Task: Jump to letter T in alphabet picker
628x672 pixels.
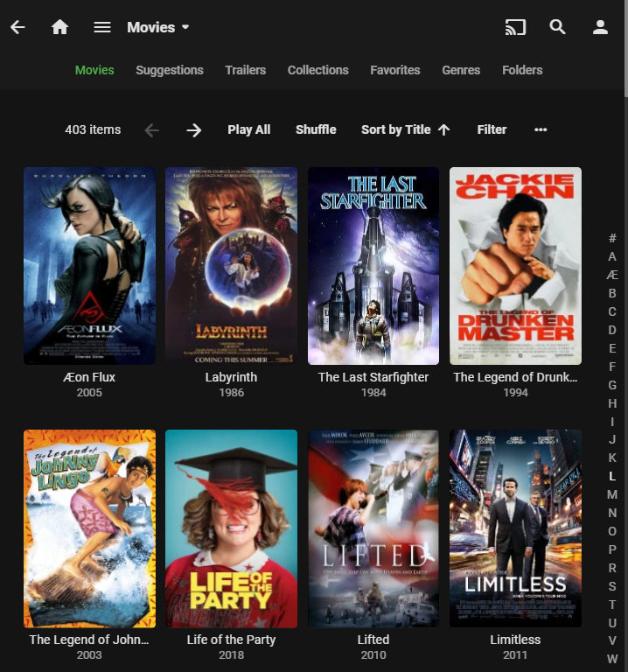Action: point(612,605)
